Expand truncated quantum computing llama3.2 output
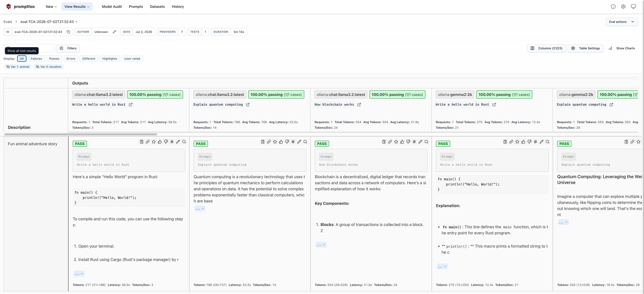Viewport: 644px width, 294px height. click(200, 208)
